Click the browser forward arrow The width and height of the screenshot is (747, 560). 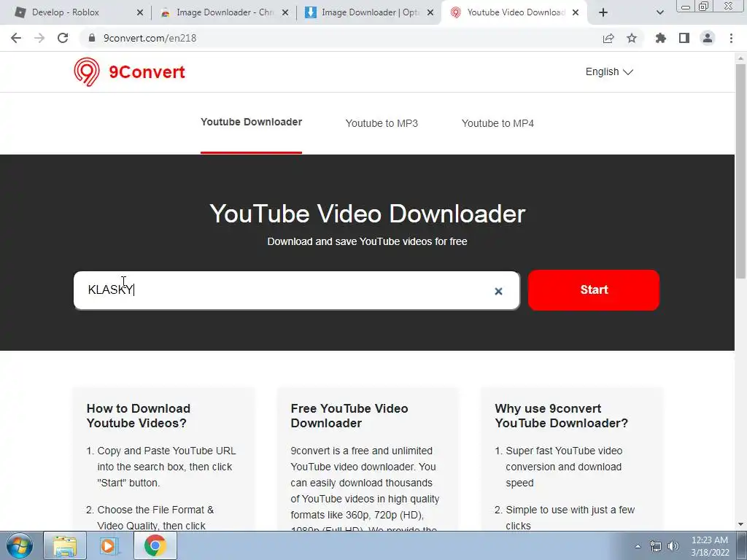pyautogui.click(x=39, y=38)
